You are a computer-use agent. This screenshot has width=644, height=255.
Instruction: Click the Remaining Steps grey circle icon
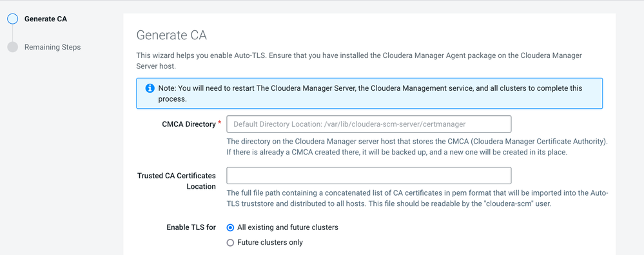coord(13,47)
